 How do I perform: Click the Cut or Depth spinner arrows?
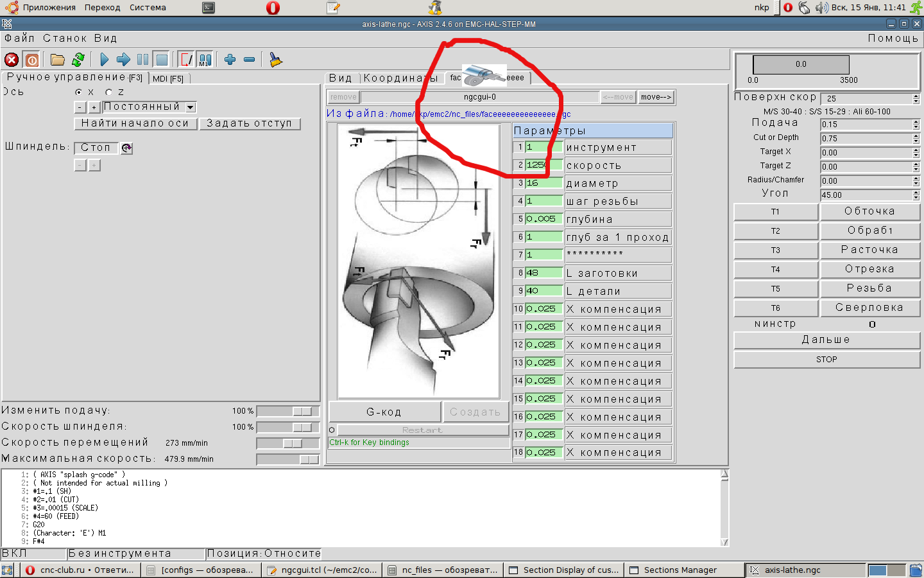[916, 138]
